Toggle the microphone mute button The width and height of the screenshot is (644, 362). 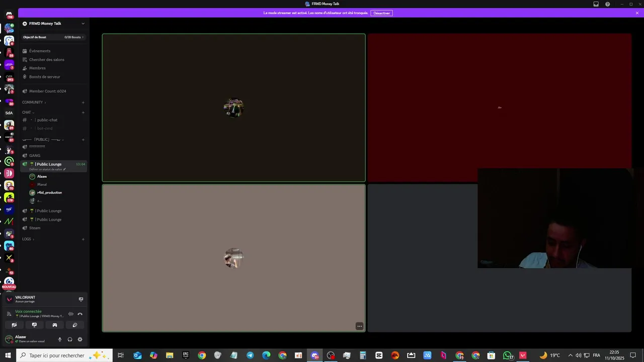coord(60,339)
